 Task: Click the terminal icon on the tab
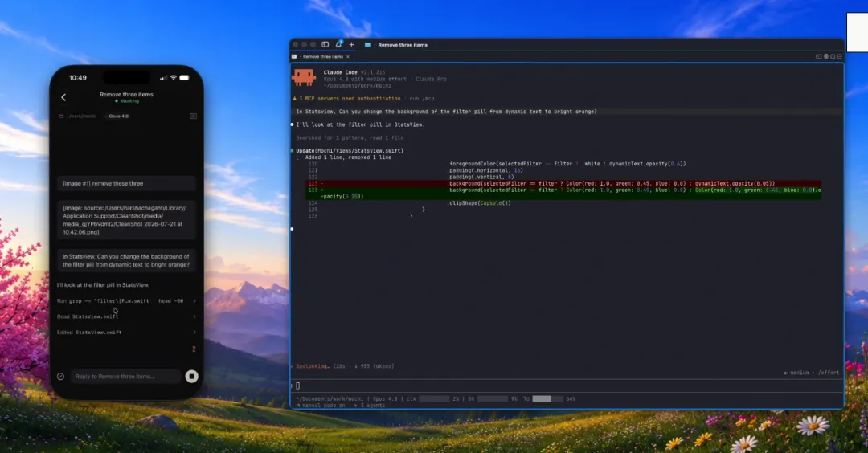(294, 56)
